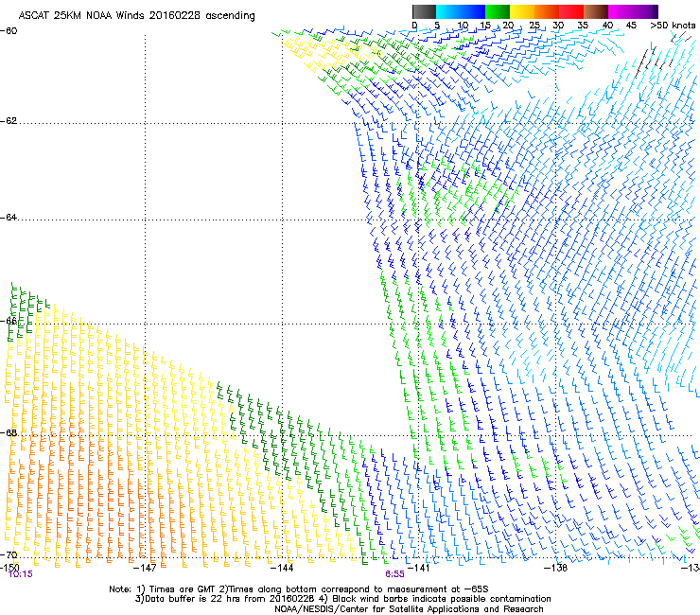
Task: Click the -147 longitude axis label
Action: coord(145,568)
